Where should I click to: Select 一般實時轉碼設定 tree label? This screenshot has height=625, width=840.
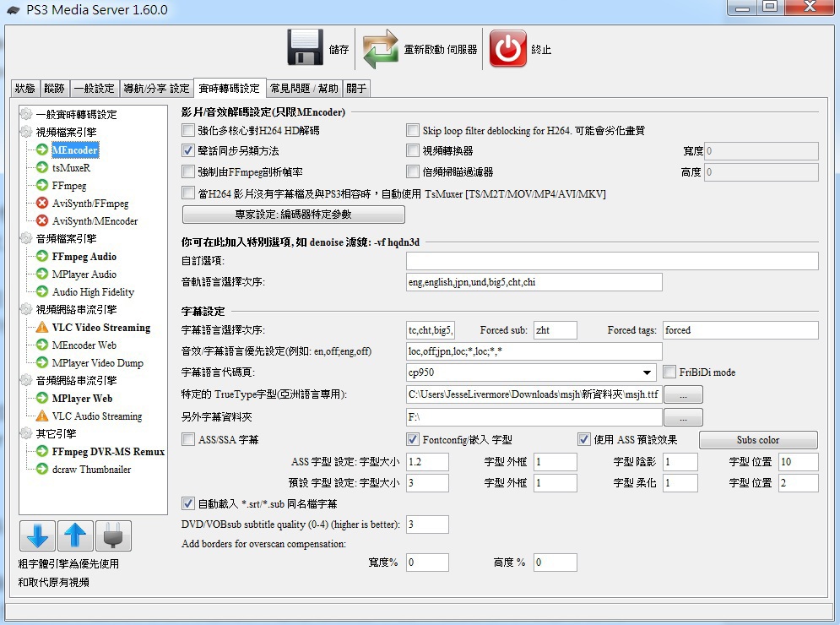76,114
